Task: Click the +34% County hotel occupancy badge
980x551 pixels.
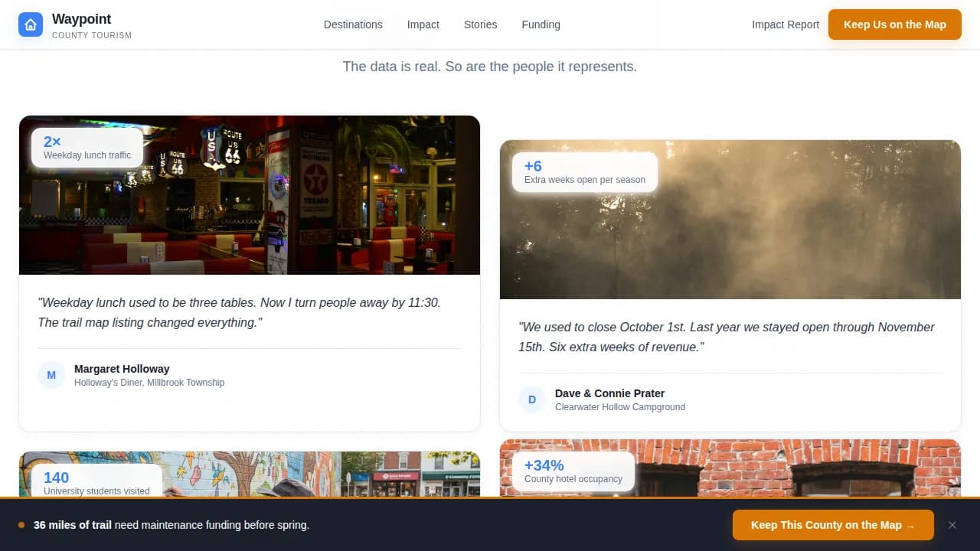Action: [573, 471]
